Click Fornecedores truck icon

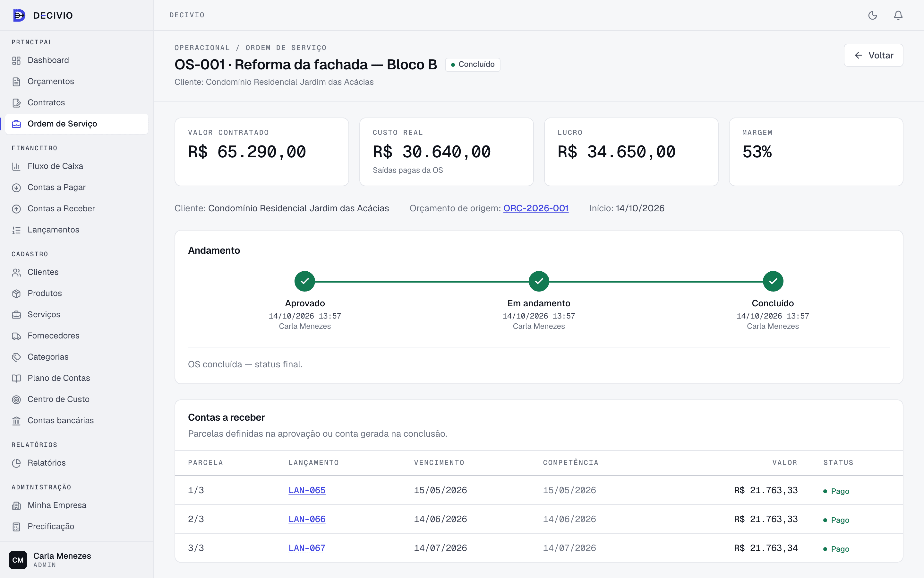[16, 336]
